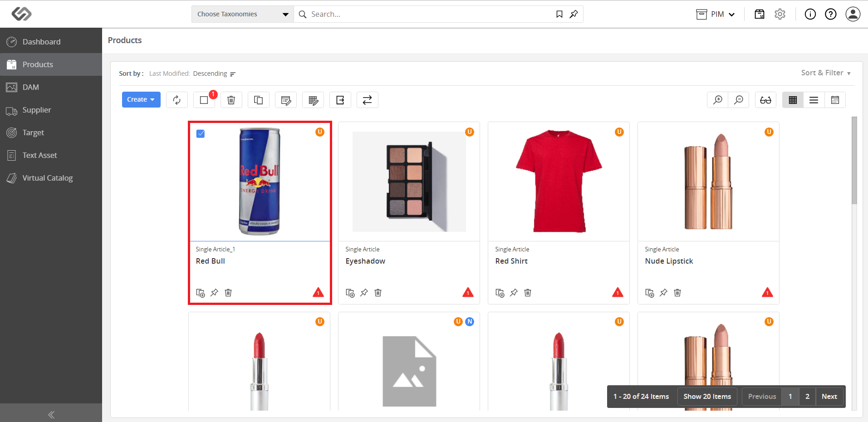
Task: Click the glasses preview icon
Action: [x=766, y=100]
